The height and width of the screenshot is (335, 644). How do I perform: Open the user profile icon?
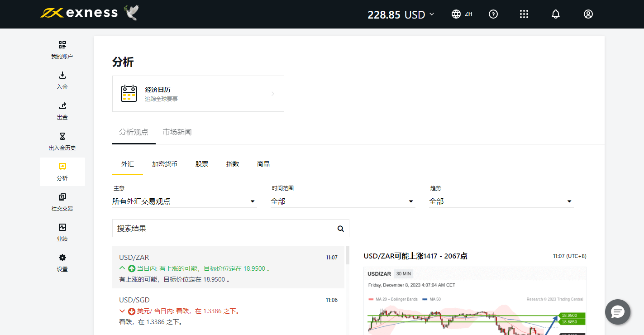(x=588, y=14)
